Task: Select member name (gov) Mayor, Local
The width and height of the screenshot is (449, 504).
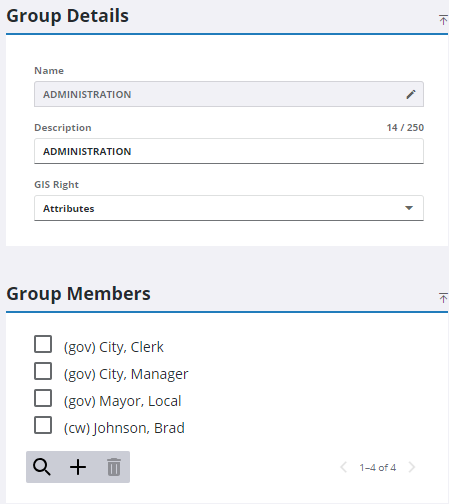Action: coord(122,401)
